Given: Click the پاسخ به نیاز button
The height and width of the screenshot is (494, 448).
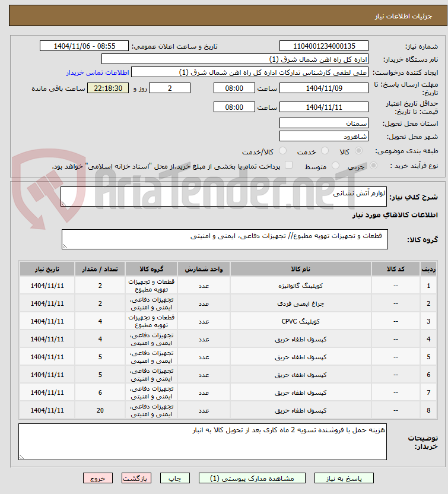Looking at the screenshot, I should [344, 478].
